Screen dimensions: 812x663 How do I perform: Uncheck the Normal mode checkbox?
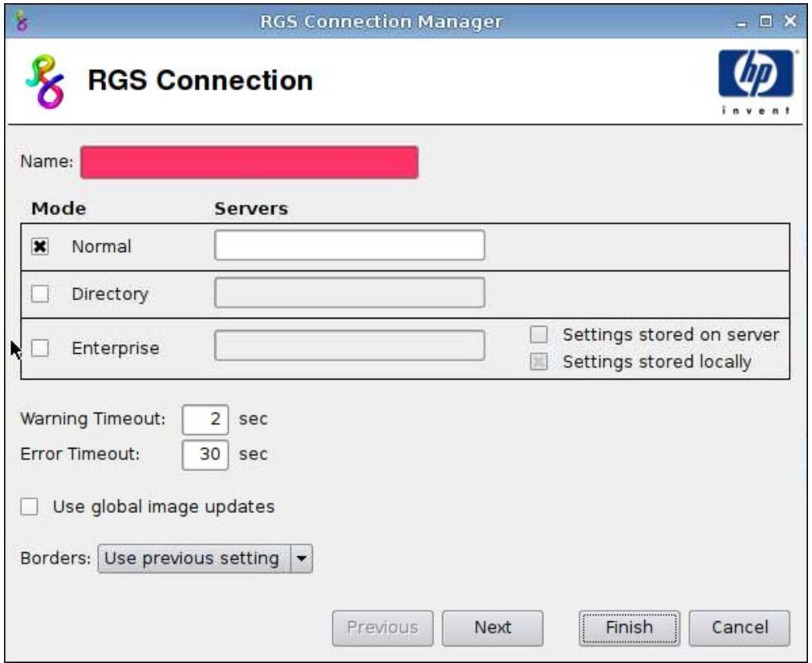click(x=40, y=246)
